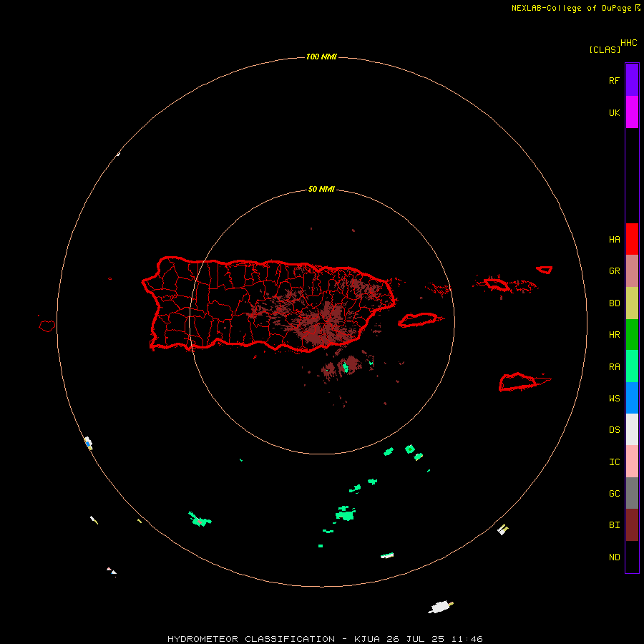
Task: Click the small round island outline at the upper right
Action: [545, 270]
